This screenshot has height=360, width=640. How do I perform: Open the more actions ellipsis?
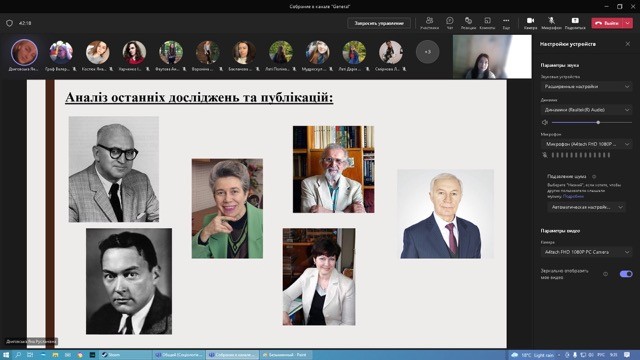(x=506, y=23)
